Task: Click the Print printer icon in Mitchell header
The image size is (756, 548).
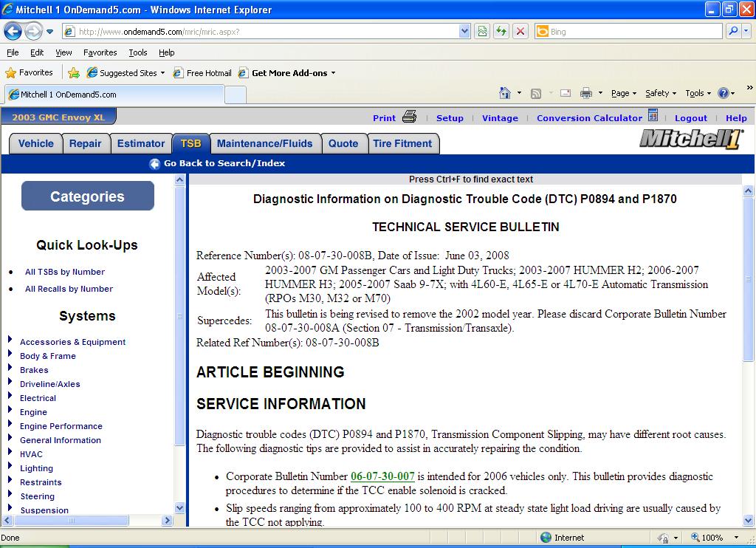Action: (409, 117)
